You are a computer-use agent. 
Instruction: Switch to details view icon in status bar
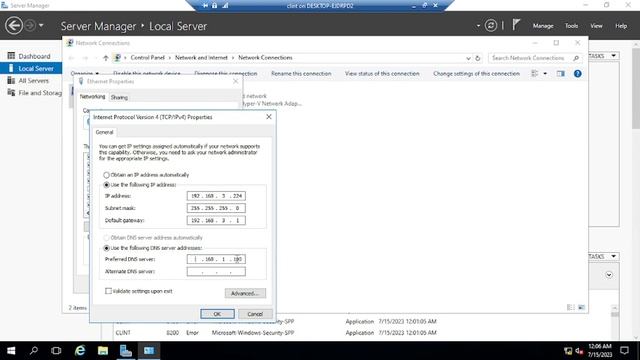571,307
